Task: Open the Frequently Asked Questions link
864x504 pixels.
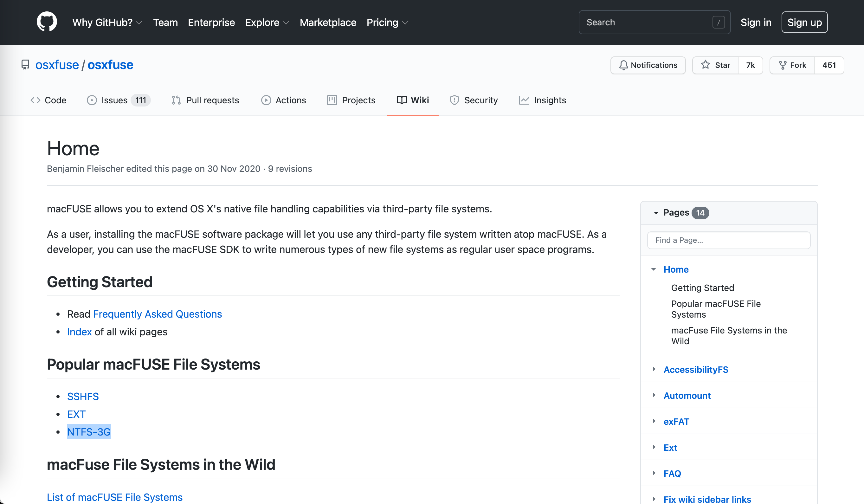Action: (158, 314)
